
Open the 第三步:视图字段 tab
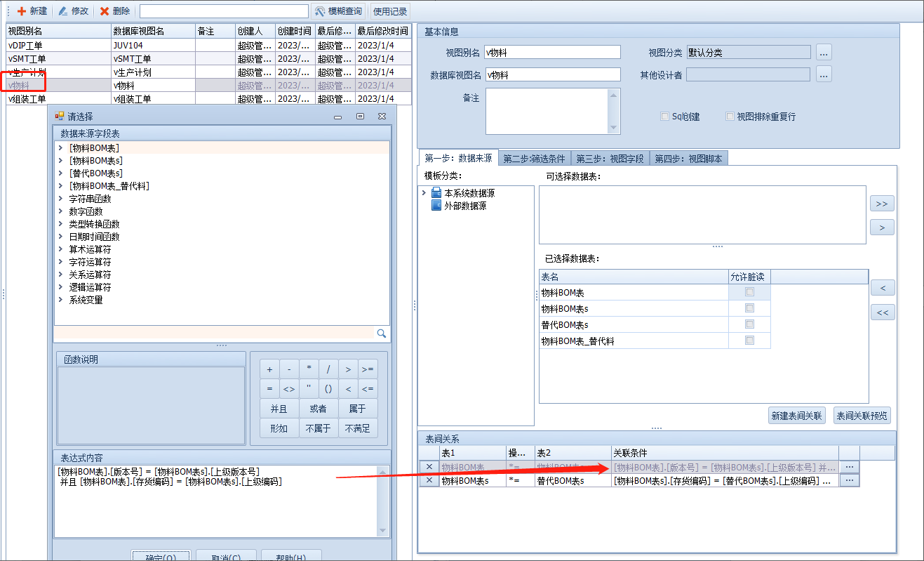(x=609, y=159)
